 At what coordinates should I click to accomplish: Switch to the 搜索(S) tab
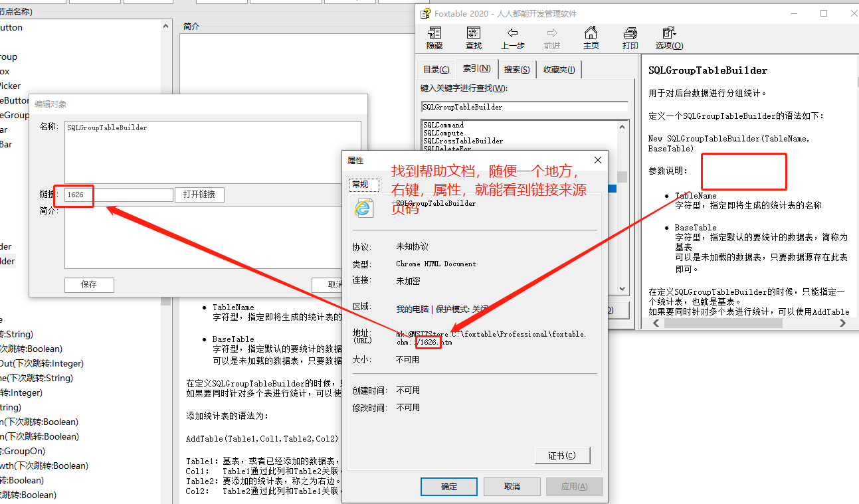[x=517, y=69]
